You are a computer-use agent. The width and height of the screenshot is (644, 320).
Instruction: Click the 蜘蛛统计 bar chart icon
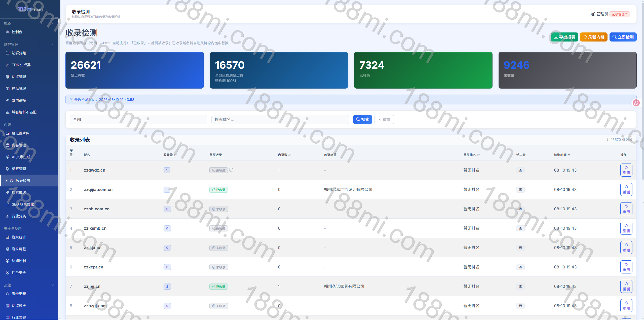8,237
